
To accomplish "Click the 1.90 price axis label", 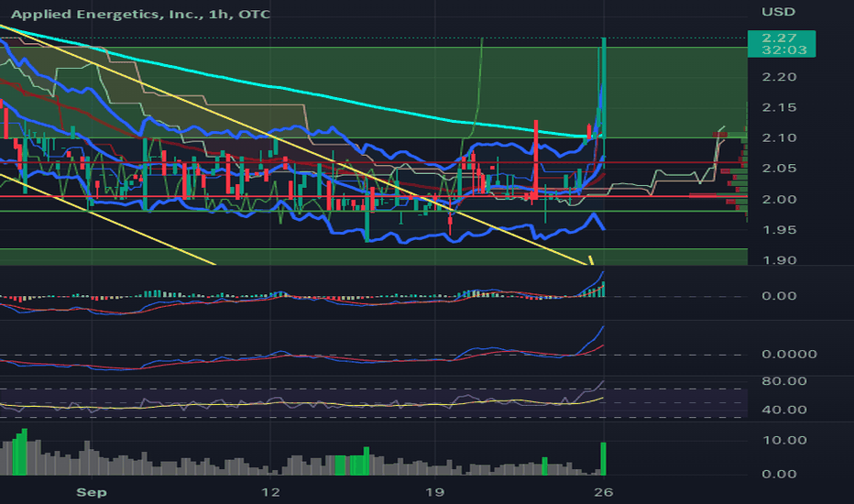I will (780, 260).
